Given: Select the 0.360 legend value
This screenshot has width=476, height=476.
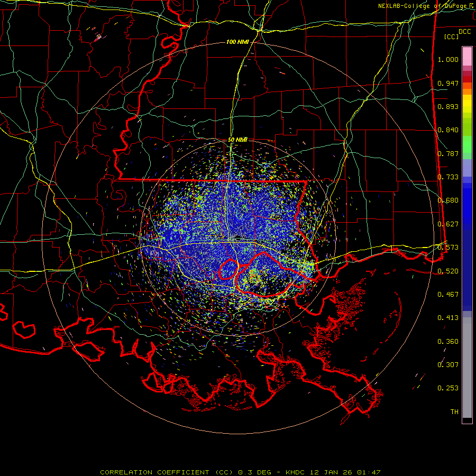Looking at the screenshot, I should tap(448, 342).
